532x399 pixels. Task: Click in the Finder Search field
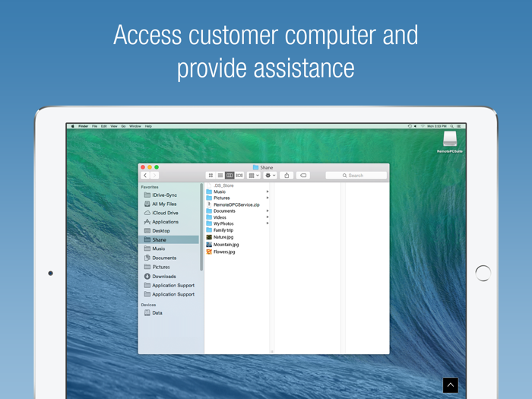(356, 176)
